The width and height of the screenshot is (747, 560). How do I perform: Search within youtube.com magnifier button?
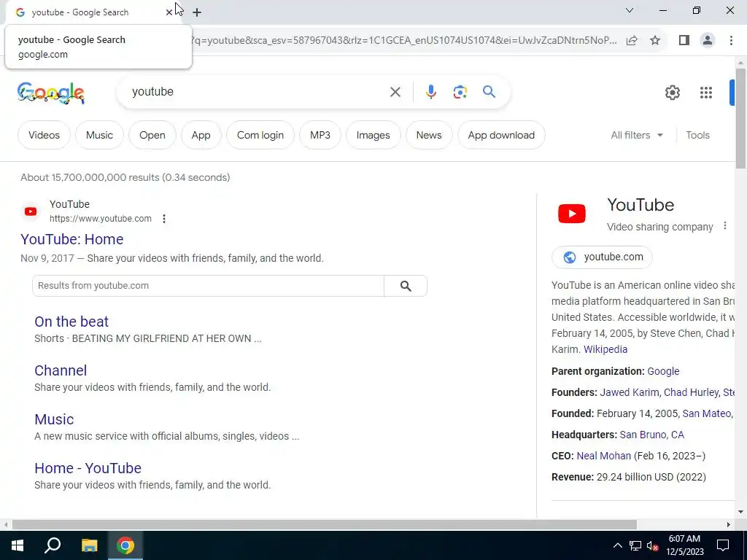(406, 286)
